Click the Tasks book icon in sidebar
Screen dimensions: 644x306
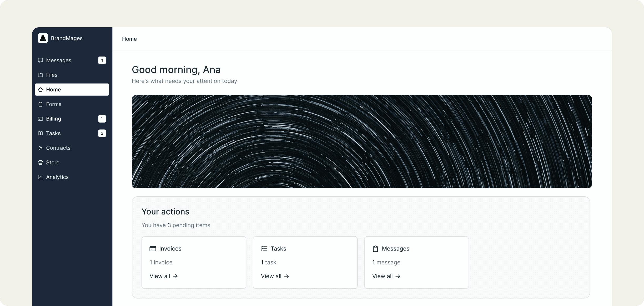point(40,133)
